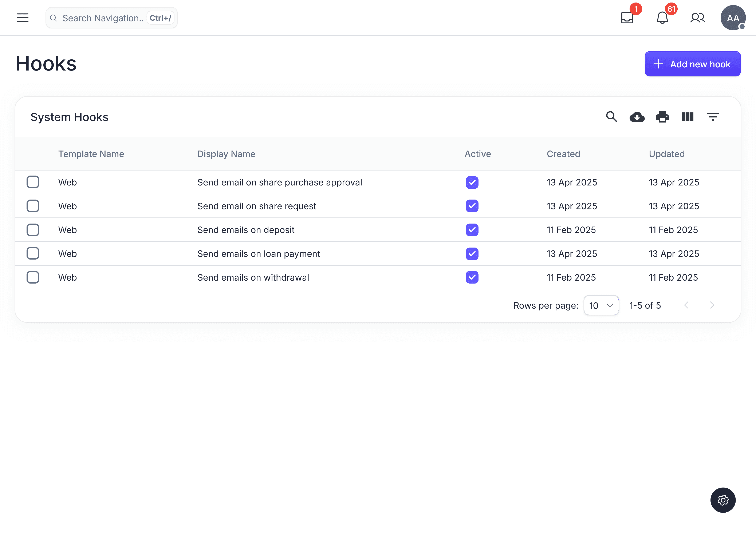Open the view columns selector
Viewport: 756px width, 533px height.
click(688, 117)
